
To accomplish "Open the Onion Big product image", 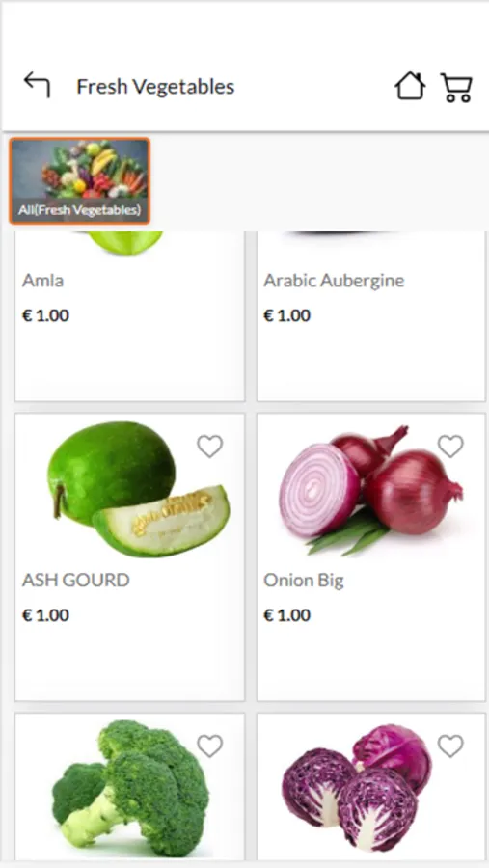I will 370,491.
